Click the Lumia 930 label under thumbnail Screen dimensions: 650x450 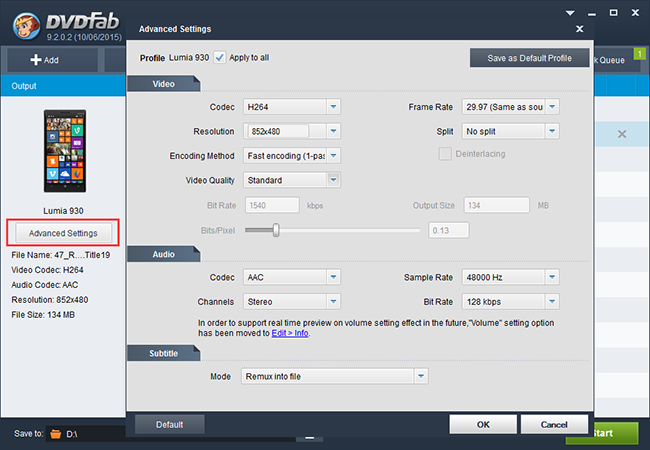pyautogui.click(x=63, y=210)
